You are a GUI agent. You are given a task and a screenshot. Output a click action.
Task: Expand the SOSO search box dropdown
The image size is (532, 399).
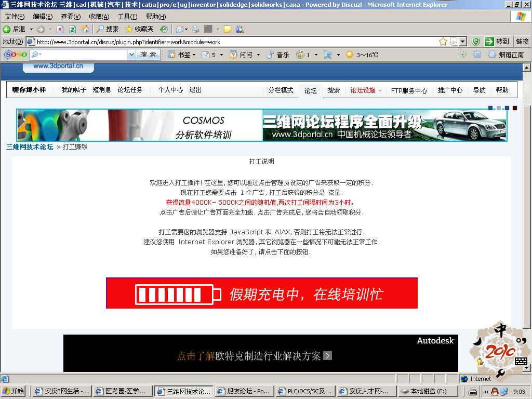131,55
